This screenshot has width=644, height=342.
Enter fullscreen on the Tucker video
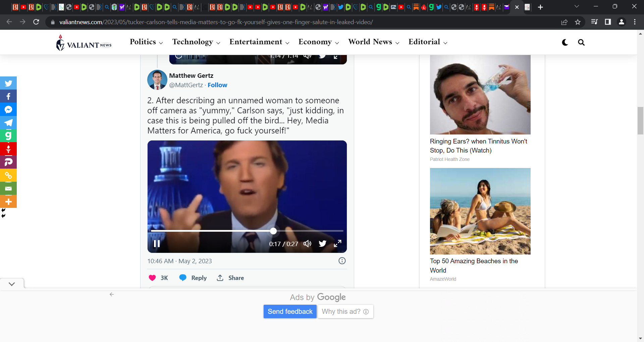(x=337, y=244)
